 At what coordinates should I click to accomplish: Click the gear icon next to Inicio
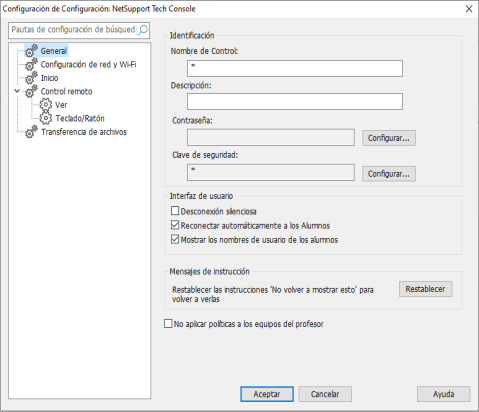[x=31, y=78]
